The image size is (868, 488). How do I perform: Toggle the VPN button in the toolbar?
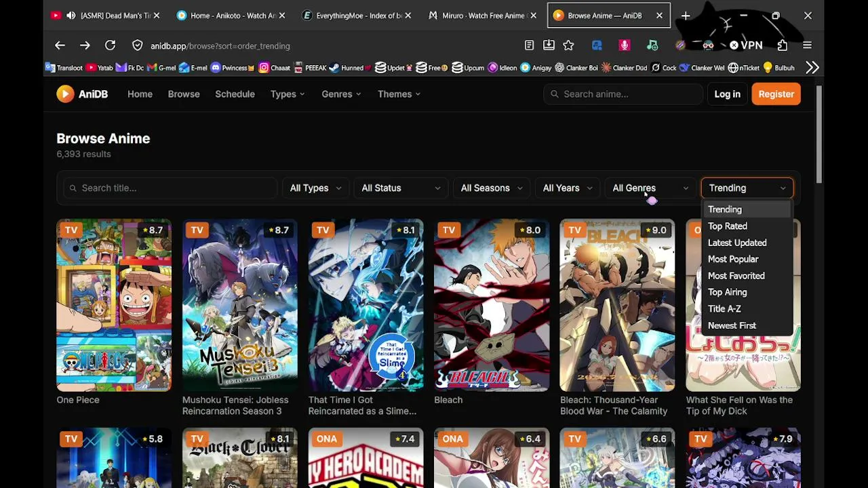pyautogui.click(x=746, y=45)
